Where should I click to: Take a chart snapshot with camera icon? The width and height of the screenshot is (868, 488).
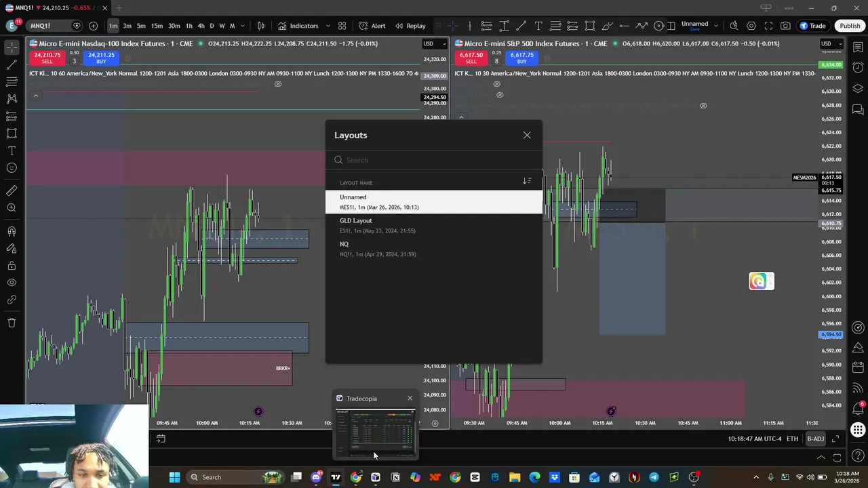click(785, 26)
